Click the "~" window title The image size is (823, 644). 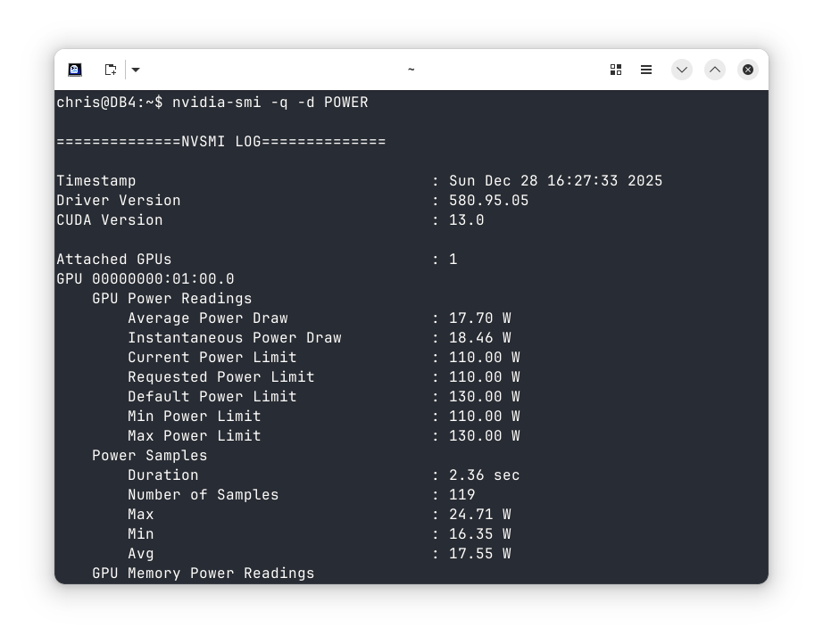[411, 70]
